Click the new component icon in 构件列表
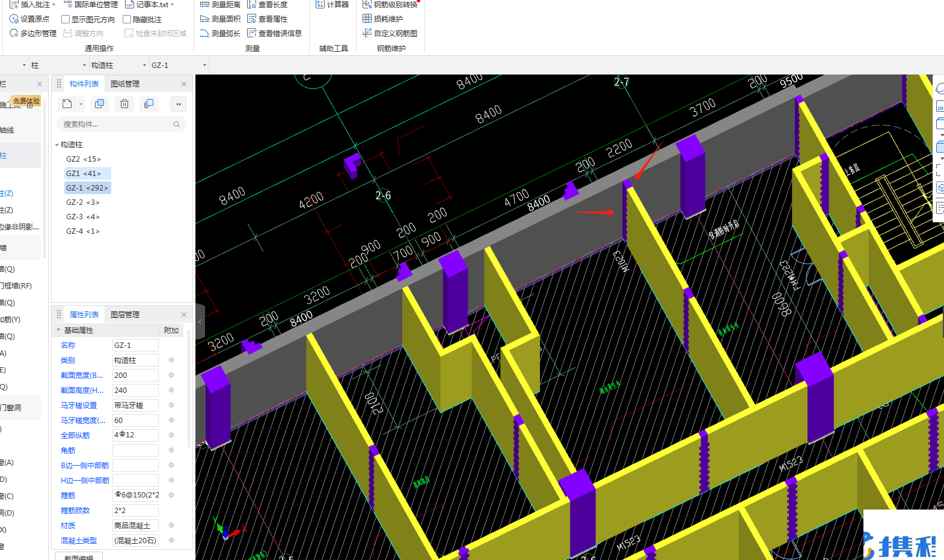944x560 pixels. (67, 104)
